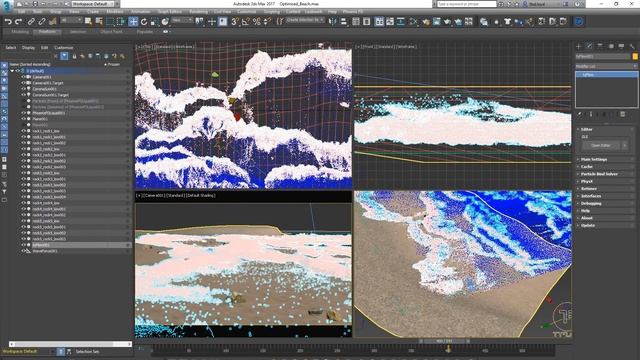Toggle visibility eye for Camera001

coord(23,77)
